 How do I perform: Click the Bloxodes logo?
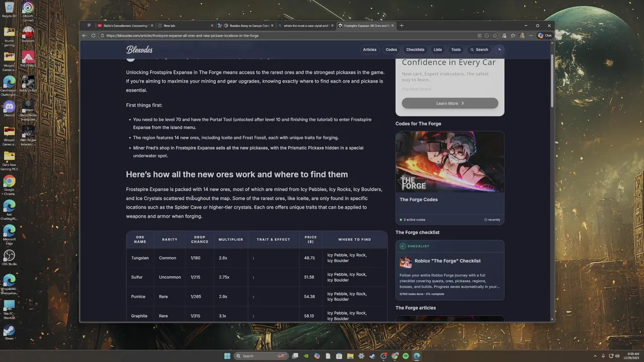139,50
